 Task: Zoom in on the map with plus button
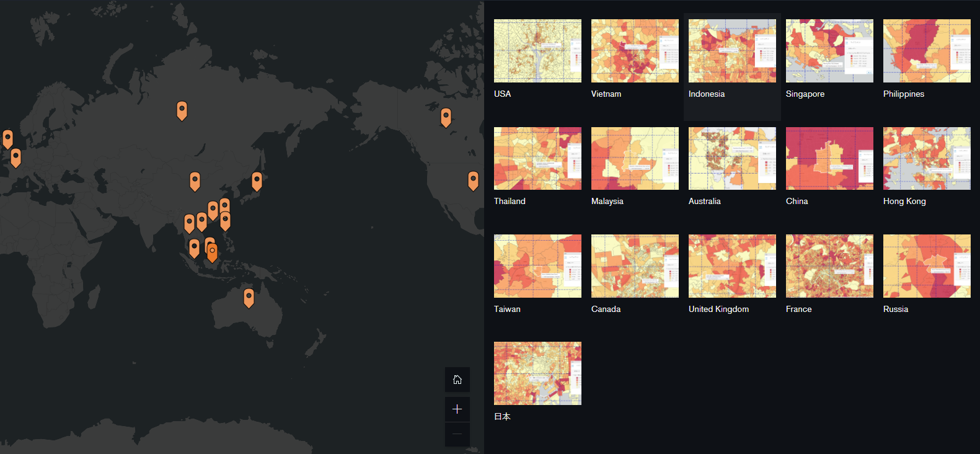tap(457, 409)
